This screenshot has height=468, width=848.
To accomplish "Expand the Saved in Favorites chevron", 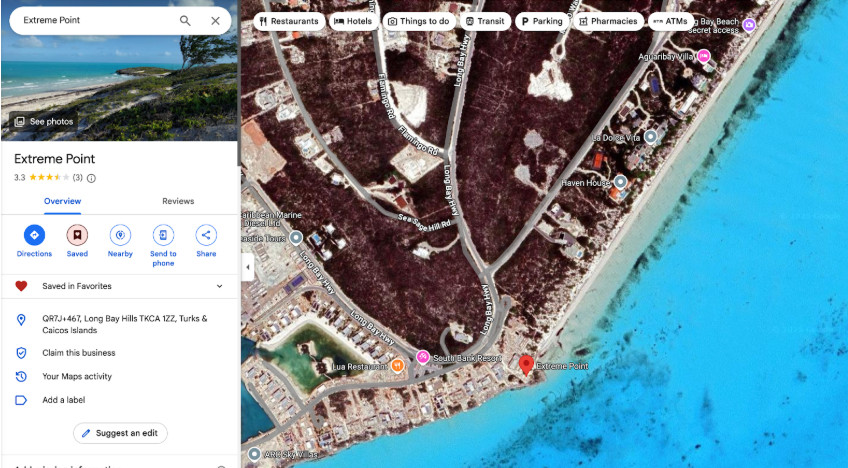I will [220, 286].
